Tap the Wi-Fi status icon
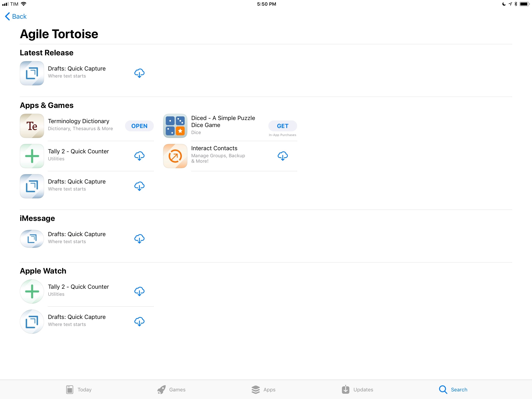The image size is (532, 399). click(x=24, y=4)
